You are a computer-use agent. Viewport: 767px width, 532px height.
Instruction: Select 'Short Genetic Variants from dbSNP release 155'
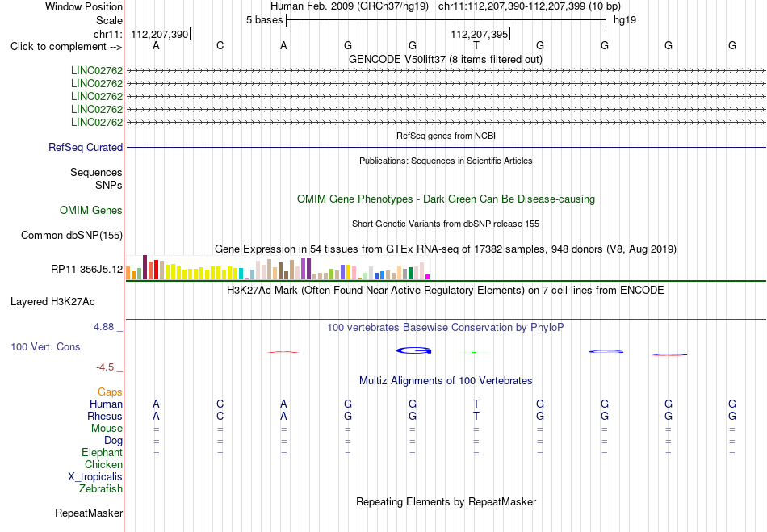tap(446, 224)
